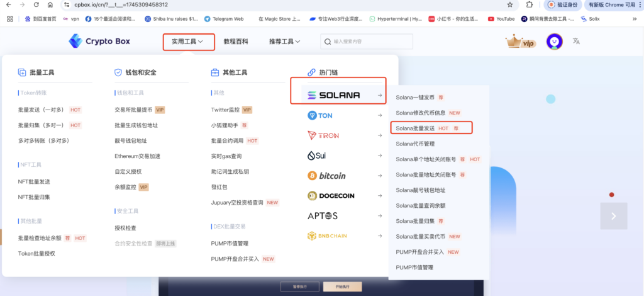Click the Chrome extensions puzzle icon
The height and width of the screenshot is (296, 644).
point(530,5)
